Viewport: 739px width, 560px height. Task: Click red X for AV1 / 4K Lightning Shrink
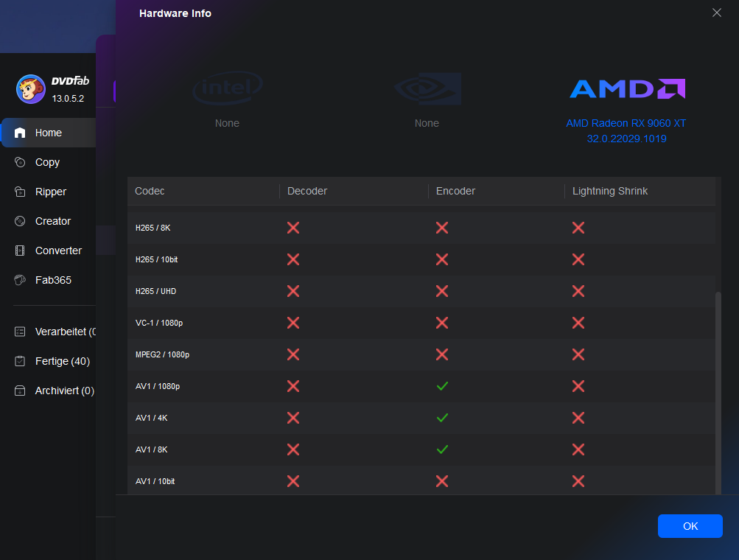[x=578, y=418]
